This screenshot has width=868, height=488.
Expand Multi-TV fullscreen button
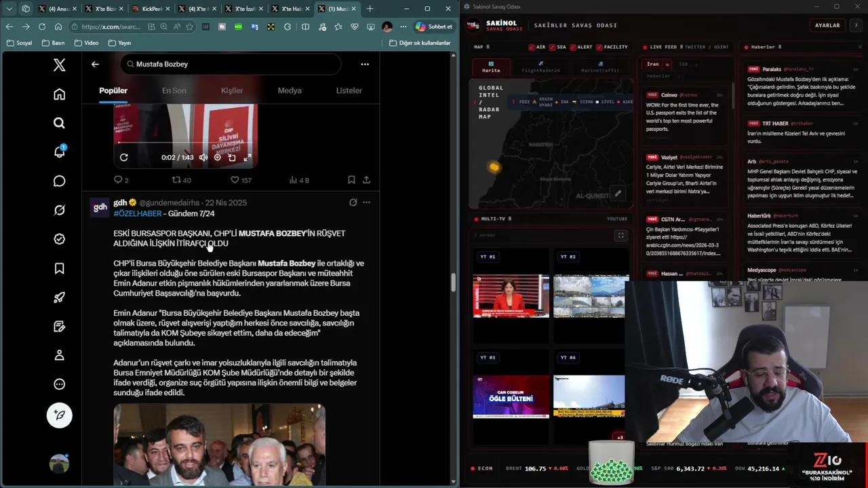[x=620, y=235]
